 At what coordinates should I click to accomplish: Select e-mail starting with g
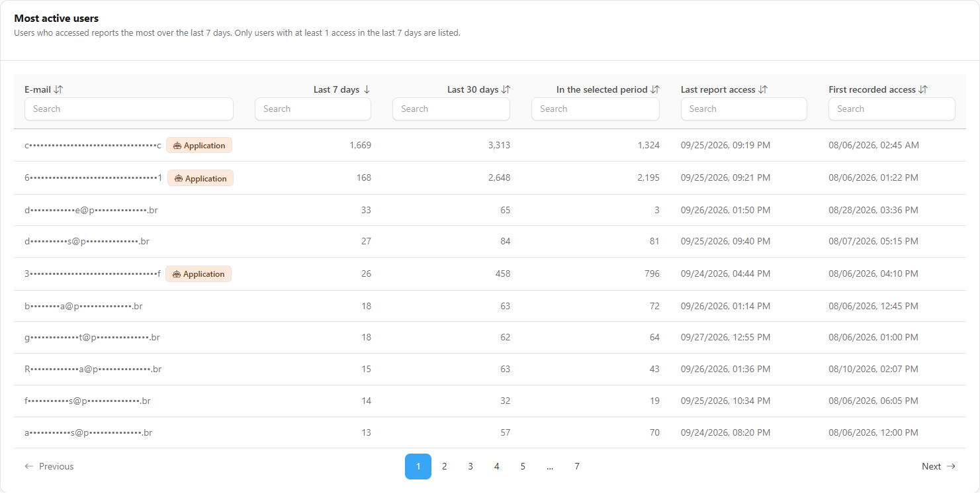92,337
